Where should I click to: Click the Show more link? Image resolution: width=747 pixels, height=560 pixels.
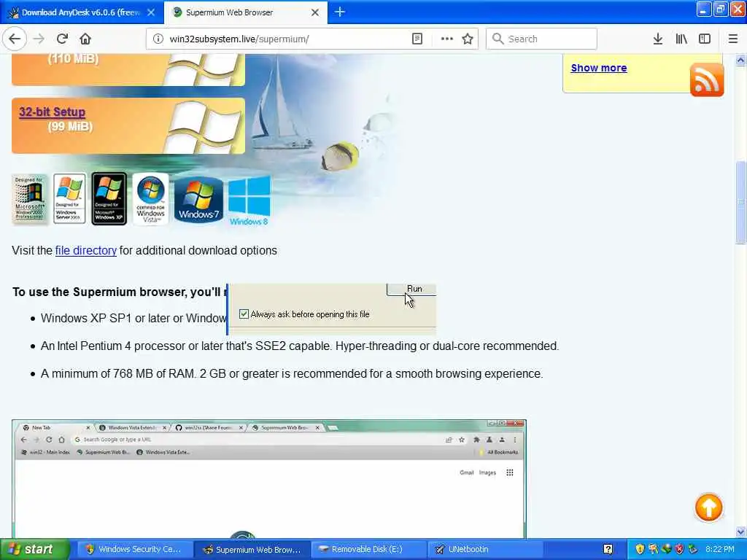(599, 68)
